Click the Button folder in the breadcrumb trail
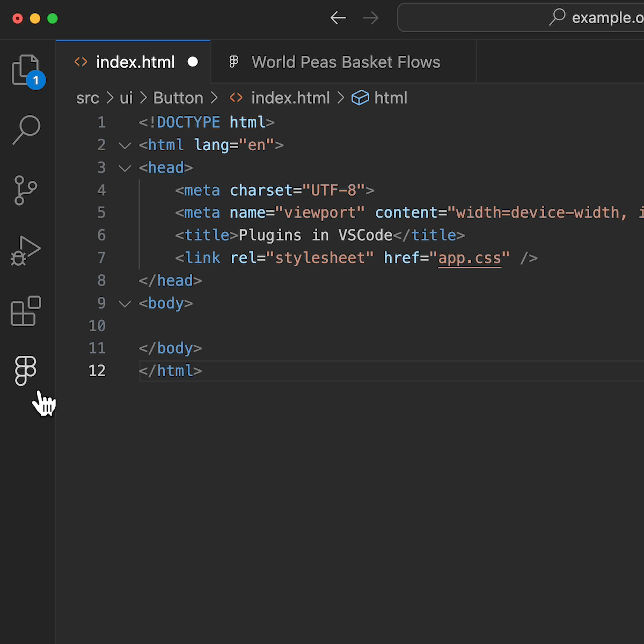The height and width of the screenshot is (644, 644). point(178,98)
